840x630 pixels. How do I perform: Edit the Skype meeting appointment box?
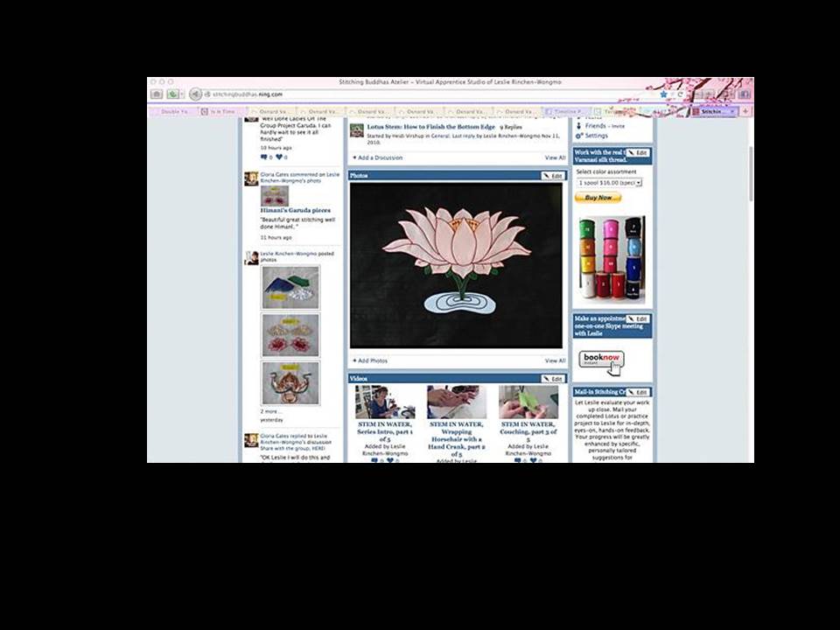(638, 318)
